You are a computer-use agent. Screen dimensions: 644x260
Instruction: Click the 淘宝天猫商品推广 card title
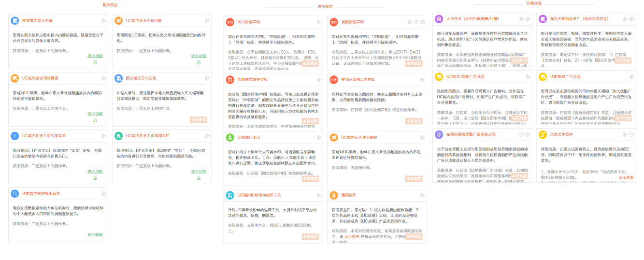pos(581,19)
